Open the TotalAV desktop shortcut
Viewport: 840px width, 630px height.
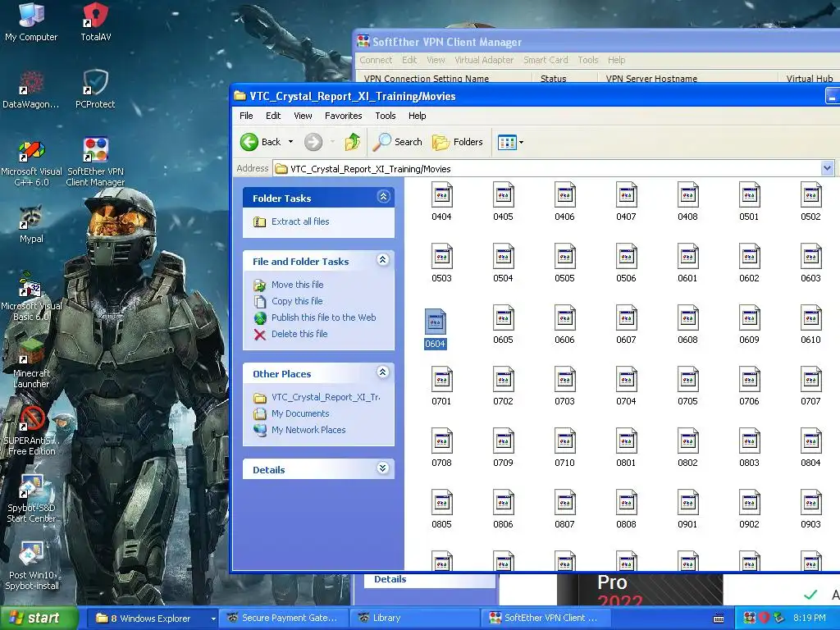coord(95,21)
